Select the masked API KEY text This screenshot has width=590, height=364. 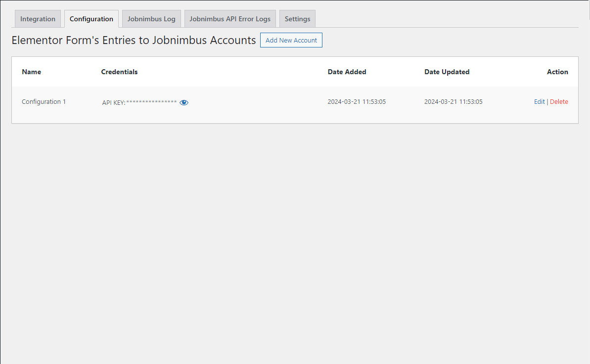(x=139, y=102)
